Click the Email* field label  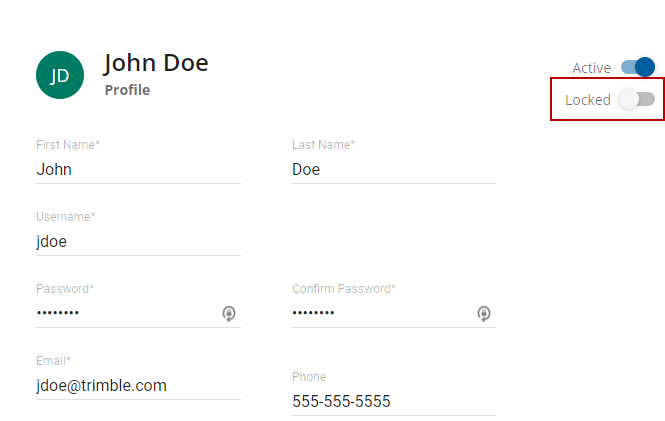54,361
